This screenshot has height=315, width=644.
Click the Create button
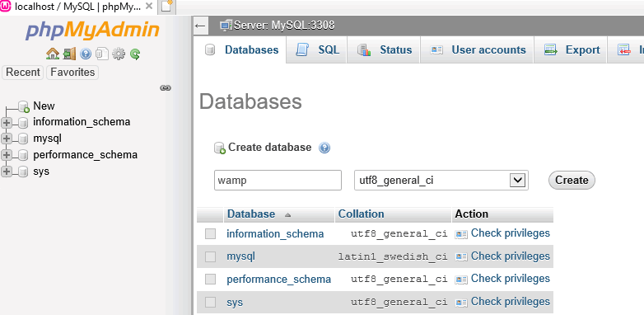(572, 180)
